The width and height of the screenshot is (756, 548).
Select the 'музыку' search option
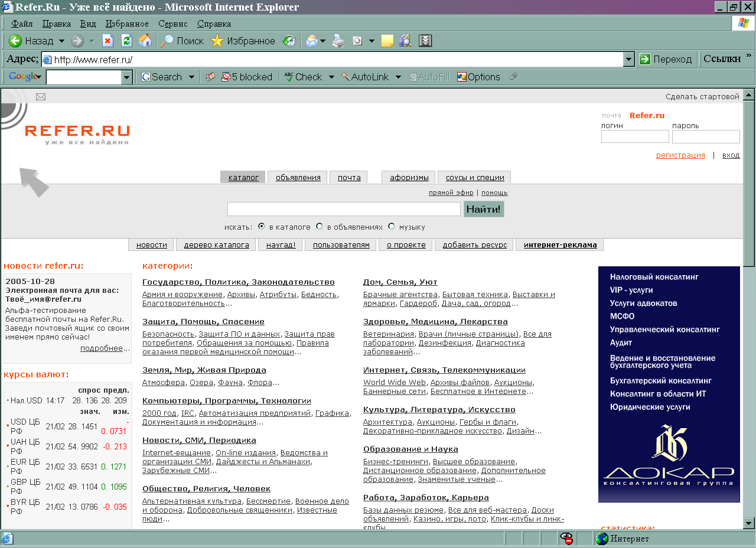[392, 226]
